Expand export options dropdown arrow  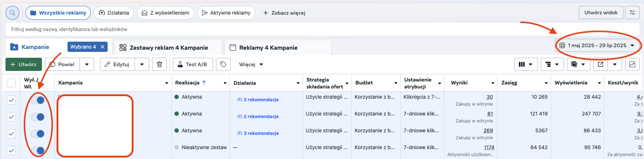(615, 64)
